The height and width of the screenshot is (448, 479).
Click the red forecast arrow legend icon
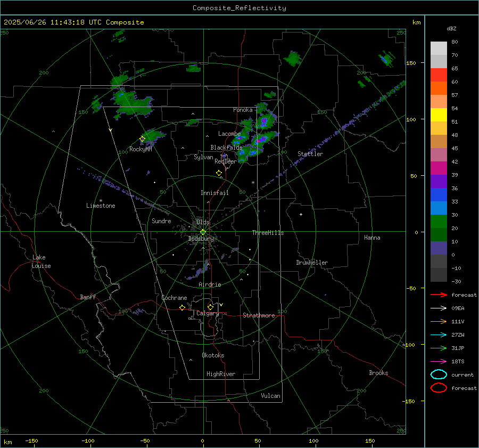pos(439,295)
